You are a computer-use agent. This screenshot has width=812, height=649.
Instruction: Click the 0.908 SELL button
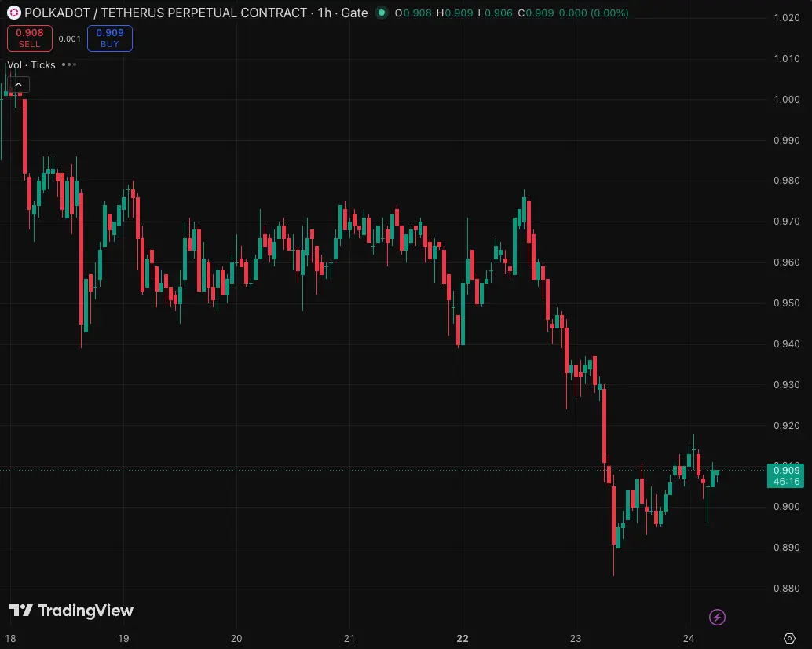pos(30,38)
